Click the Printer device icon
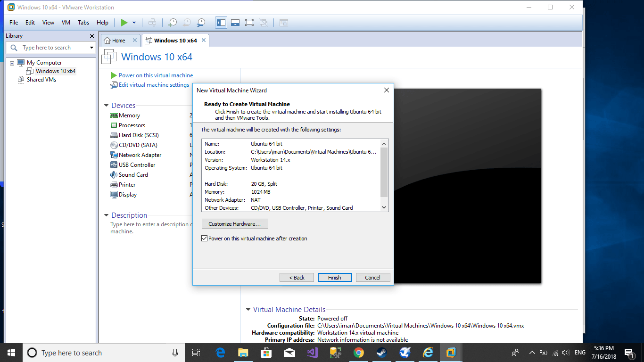 (x=114, y=185)
